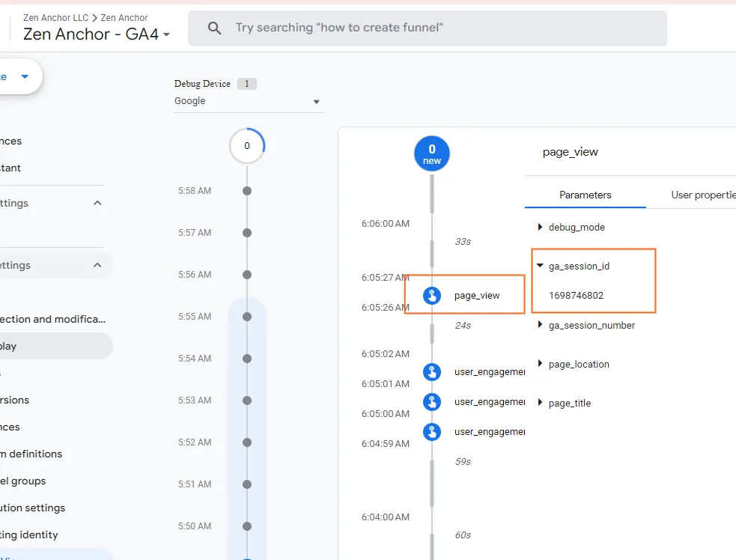Select the 5:56 AM timeline dot

tap(247, 275)
